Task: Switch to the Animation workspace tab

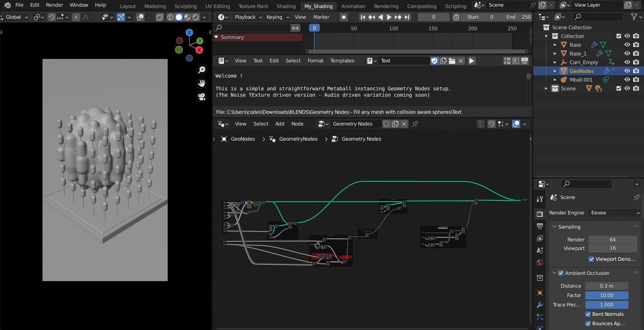Action: point(353,6)
